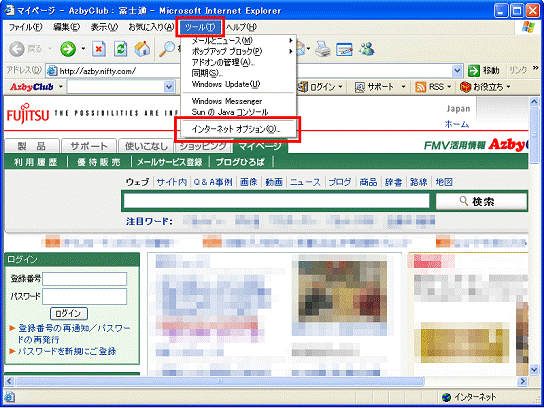The image size is (544, 408).
Task: Click the ログイン button in login panel
Action: click(x=69, y=313)
